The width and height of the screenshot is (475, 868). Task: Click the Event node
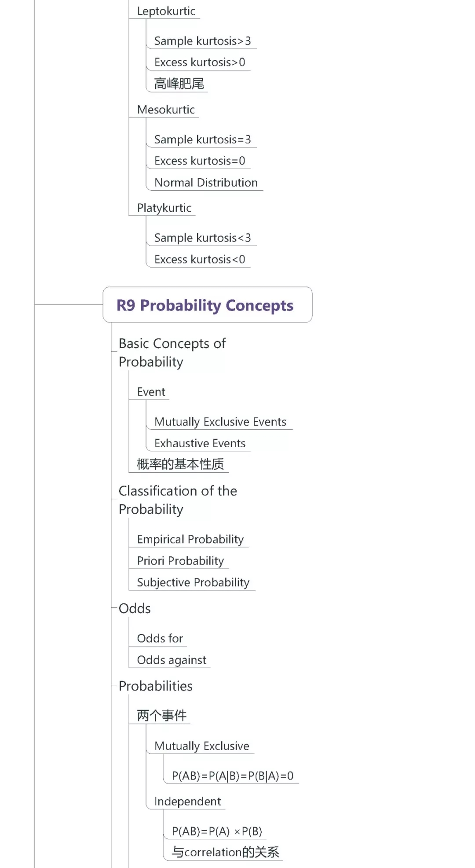coord(151,392)
